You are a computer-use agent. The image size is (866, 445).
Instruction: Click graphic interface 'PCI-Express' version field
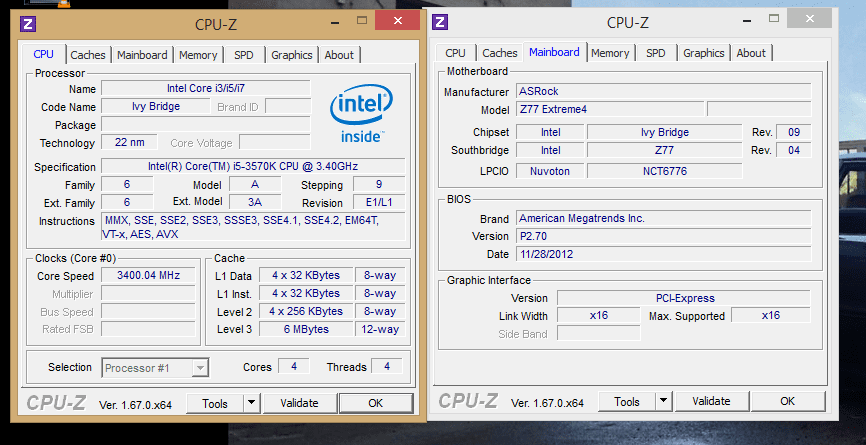[684, 298]
